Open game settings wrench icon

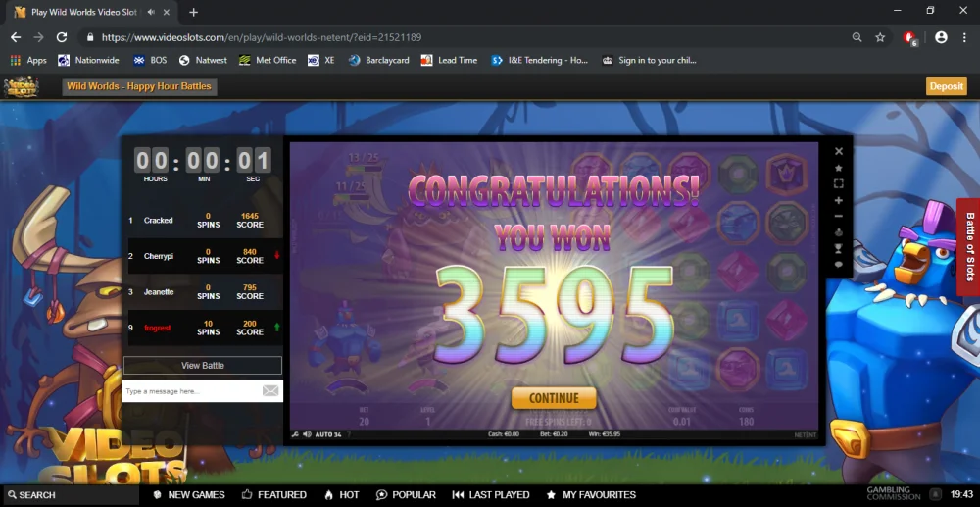pos(295,434)
